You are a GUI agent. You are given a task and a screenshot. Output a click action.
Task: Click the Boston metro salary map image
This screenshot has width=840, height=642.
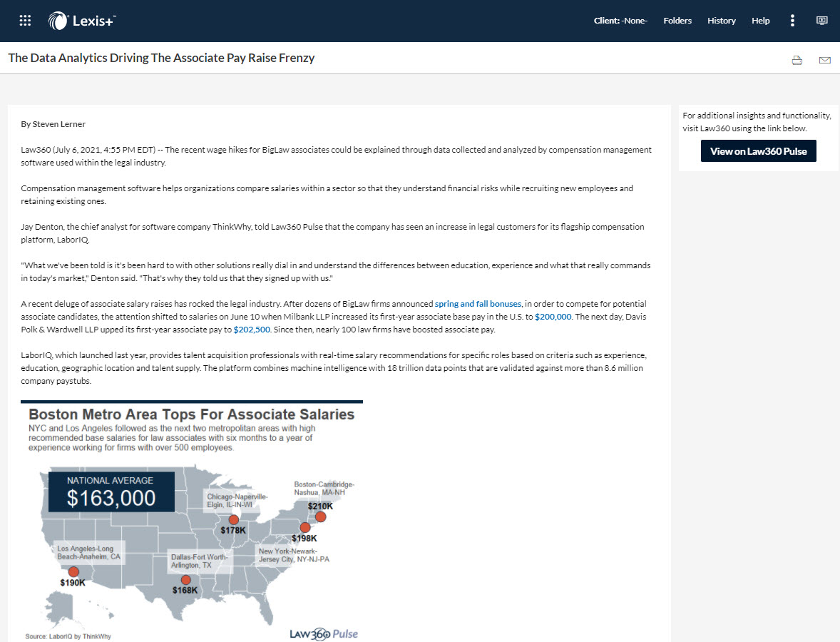(192, 521)
